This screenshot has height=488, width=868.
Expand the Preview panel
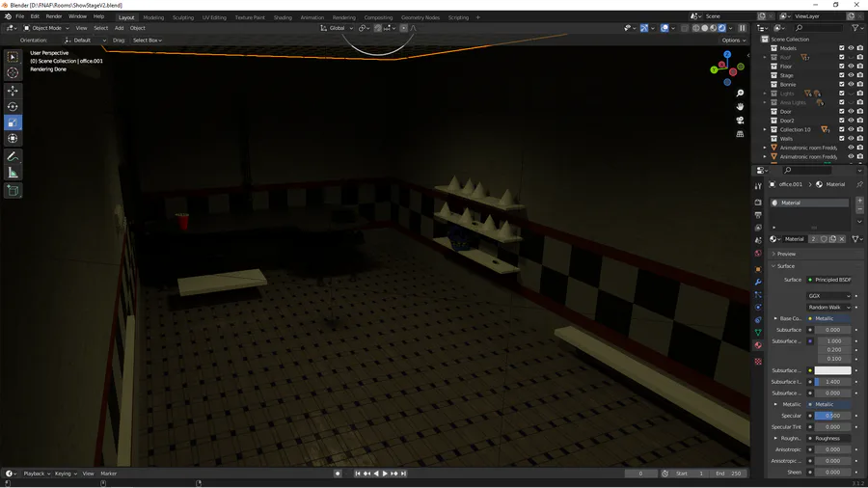785,254
